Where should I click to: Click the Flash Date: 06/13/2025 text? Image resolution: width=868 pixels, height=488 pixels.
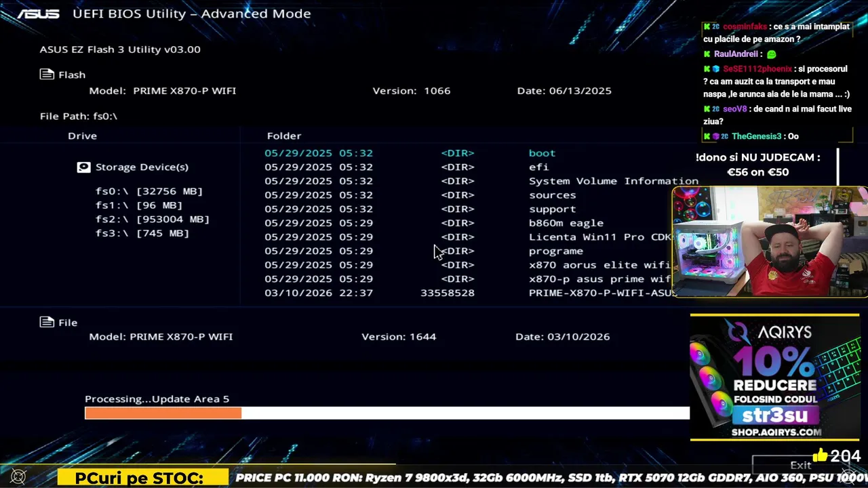[564, 91]
